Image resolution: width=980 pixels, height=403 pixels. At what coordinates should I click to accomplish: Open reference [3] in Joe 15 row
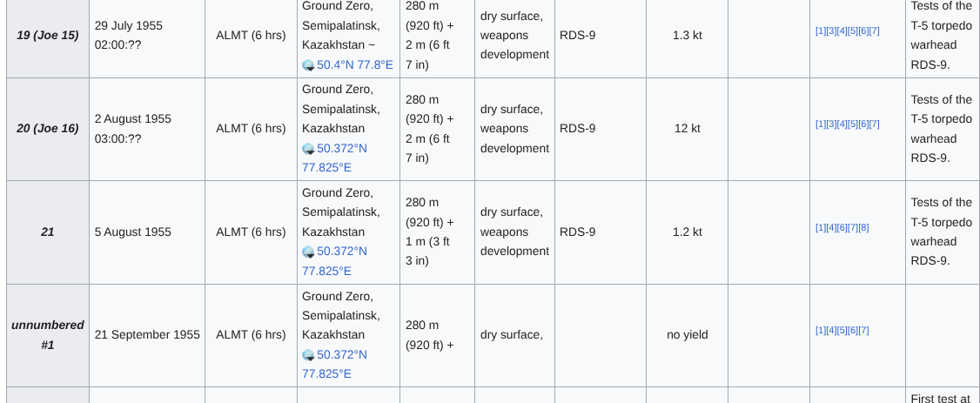[830, 31]
